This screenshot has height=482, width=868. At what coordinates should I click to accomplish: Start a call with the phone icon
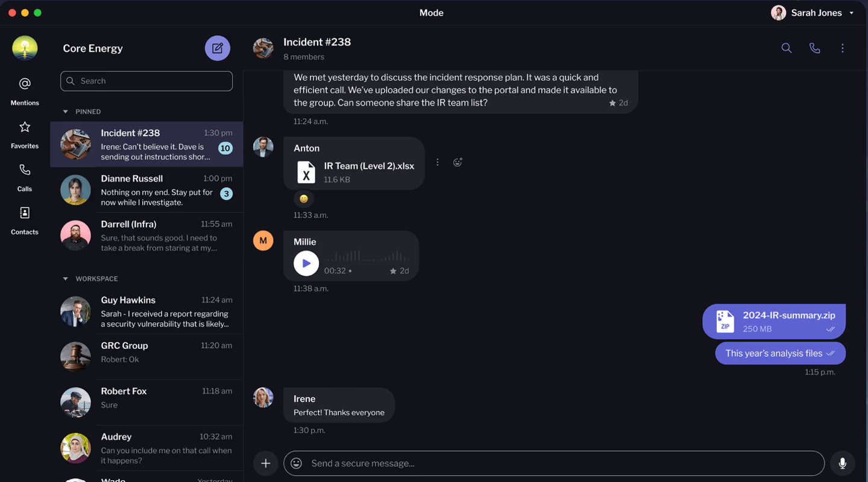click(814, 48)
